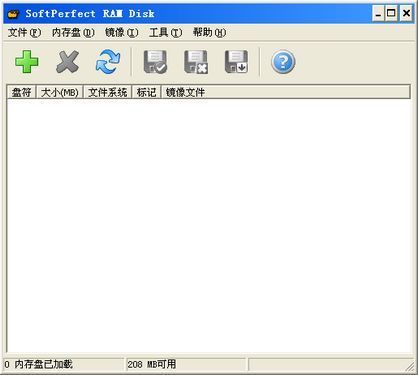This screenshot has height=375, width=418.
Task: Open the 帮助(H) menu
Action: point(209,32)
